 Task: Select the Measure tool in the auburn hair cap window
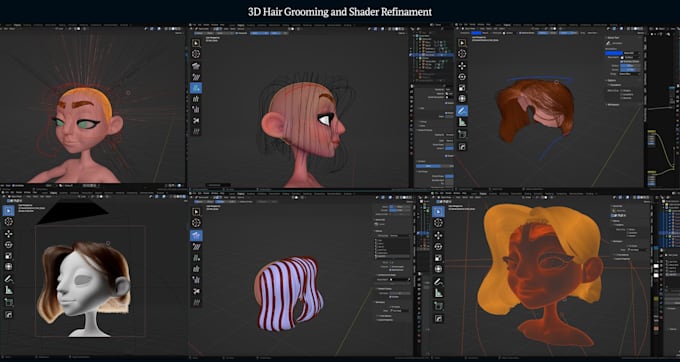[462, 123]
